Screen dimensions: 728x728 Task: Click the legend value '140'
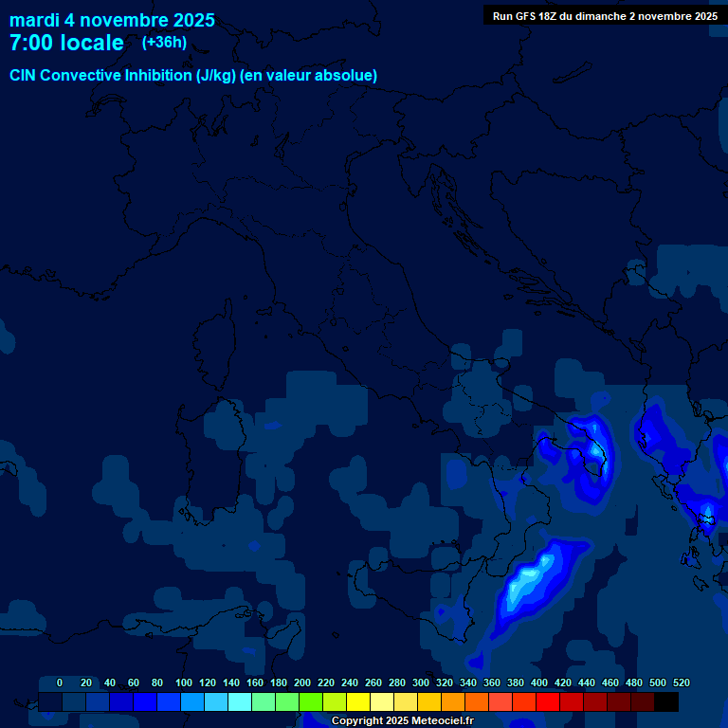[230, 682]
